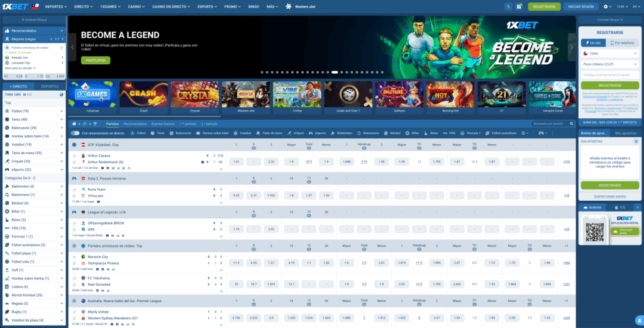Show next banner with right arrow

click(571, 47)
